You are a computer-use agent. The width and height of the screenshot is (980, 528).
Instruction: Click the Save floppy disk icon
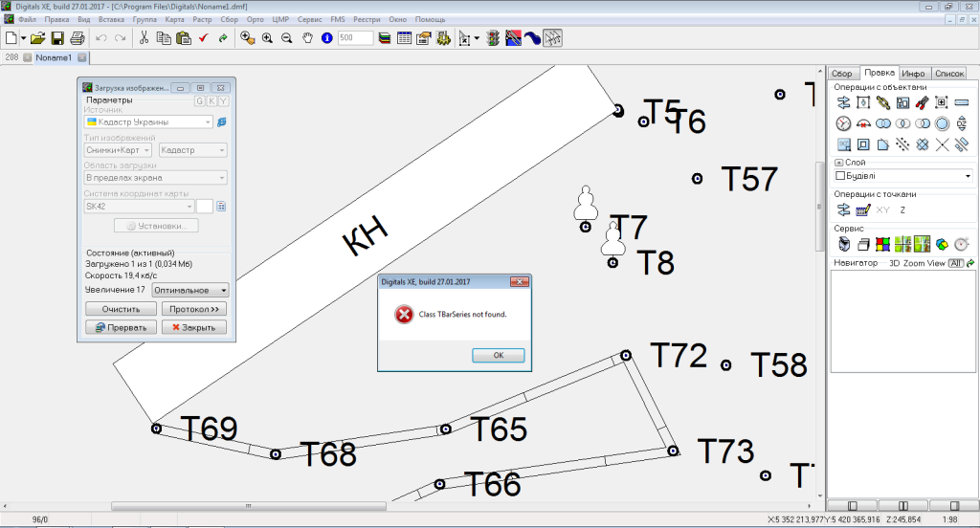(57, 38)
